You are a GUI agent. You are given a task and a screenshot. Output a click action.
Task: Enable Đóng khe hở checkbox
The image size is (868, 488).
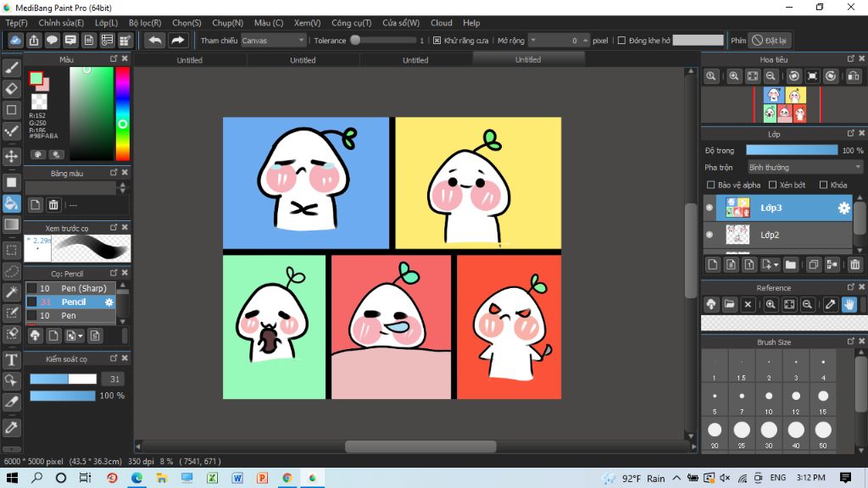coord(621,41)
